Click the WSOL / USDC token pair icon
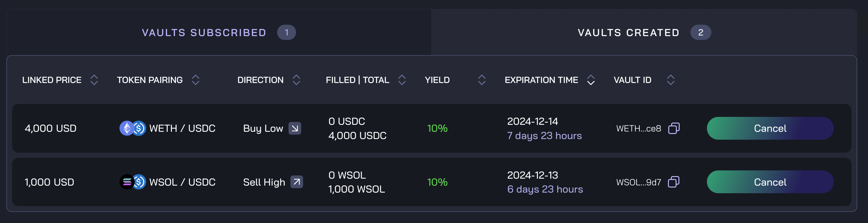This screenshot has width=868, height=223. coord(133,182)
